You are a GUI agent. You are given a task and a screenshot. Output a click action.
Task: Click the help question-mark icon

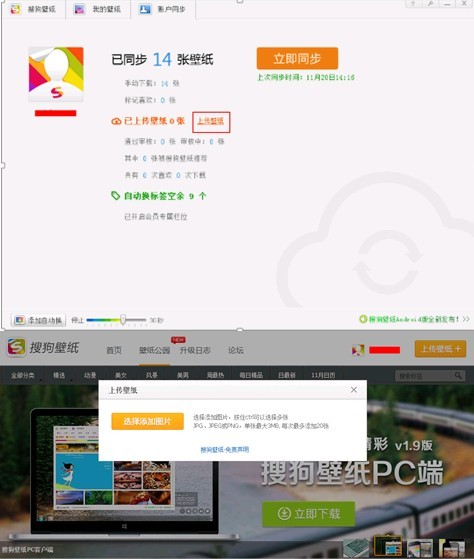click(413, 4)
